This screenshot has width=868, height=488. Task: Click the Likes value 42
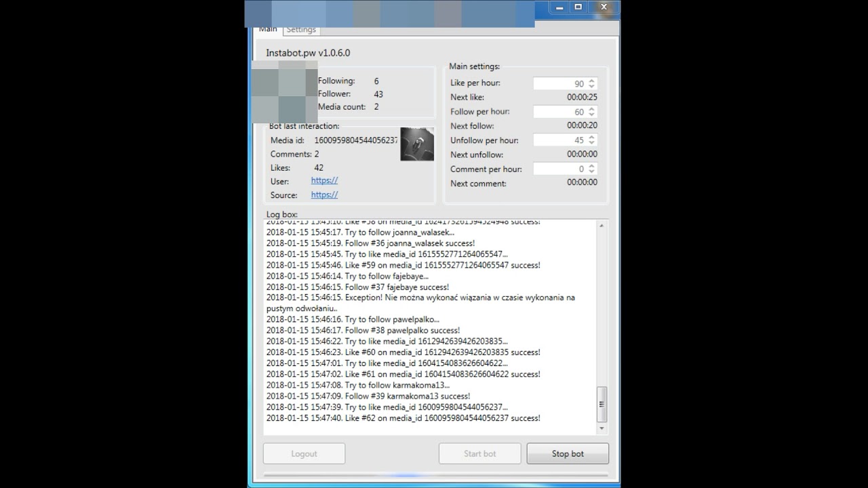click(319, 167)
